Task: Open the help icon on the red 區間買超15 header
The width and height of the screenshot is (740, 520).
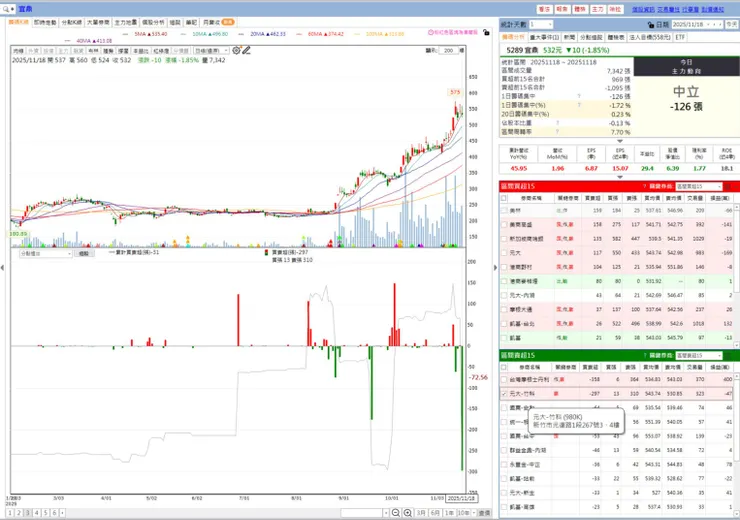Action: pos(644,186)
